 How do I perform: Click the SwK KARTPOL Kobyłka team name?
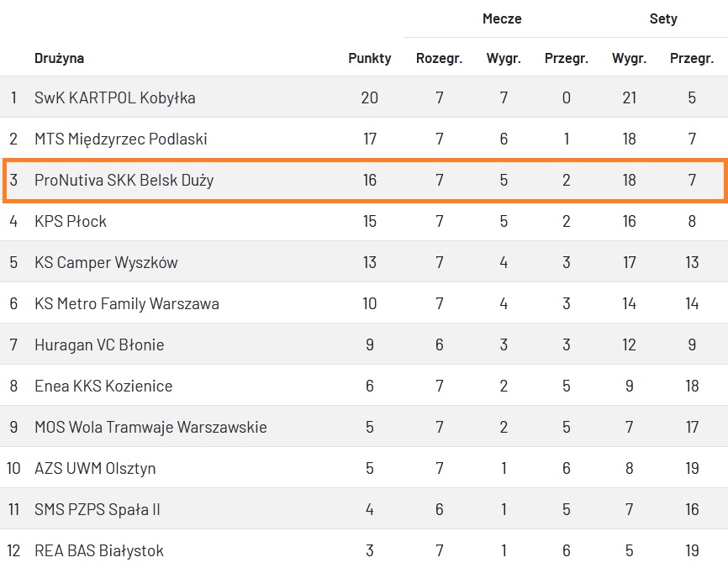[x=114, y=97]
